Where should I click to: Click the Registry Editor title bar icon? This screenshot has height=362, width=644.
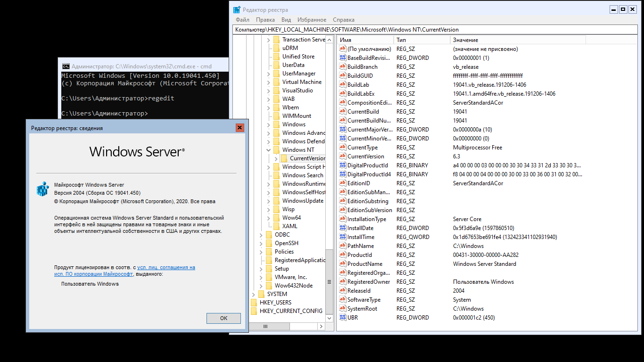[237, 9]
